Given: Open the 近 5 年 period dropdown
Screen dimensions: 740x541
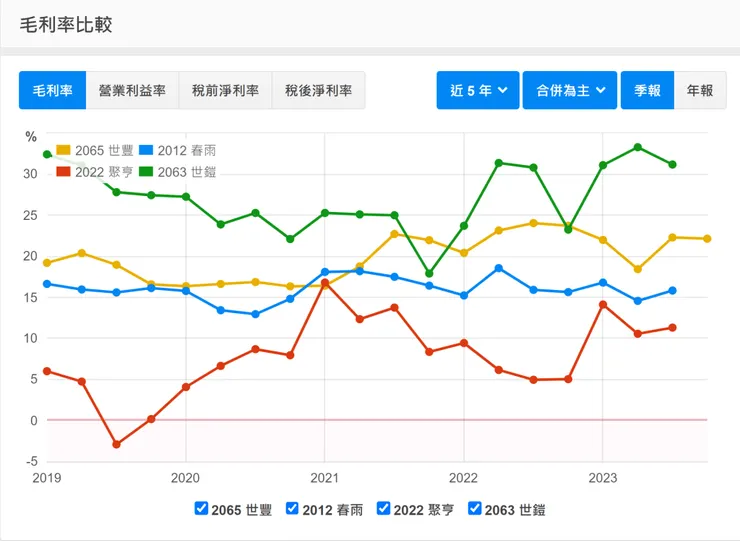Looking at the screenshot, I should [478, 90].
